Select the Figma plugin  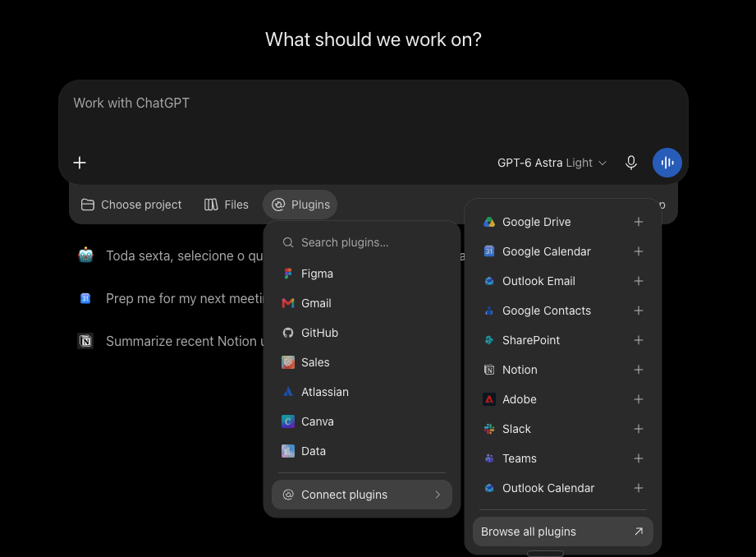tap(362, 274)
